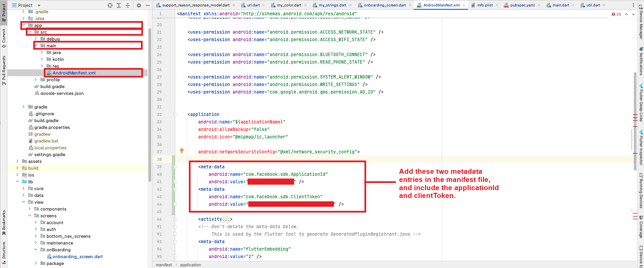Click the Select Opened File target icon
This screenshot has width=644, height=268.
(x=110, y=5)
